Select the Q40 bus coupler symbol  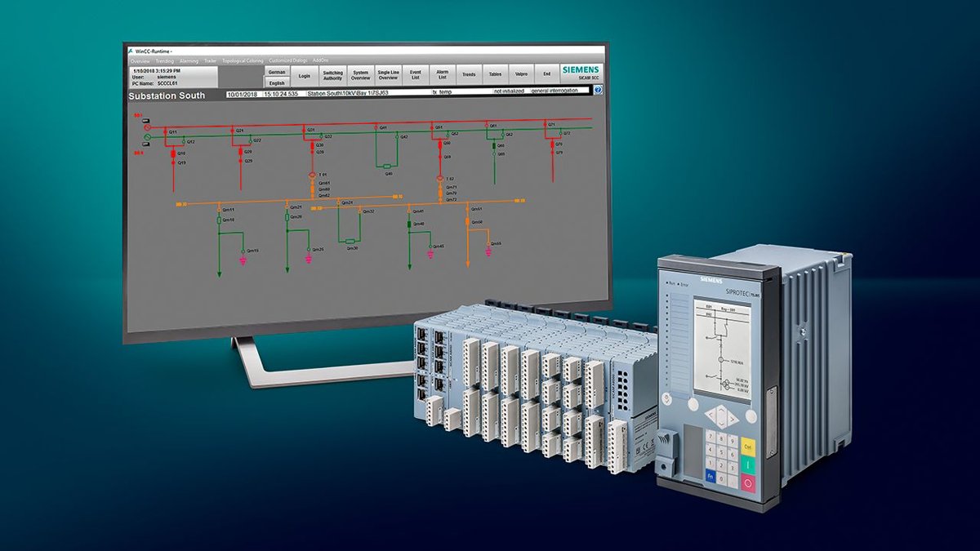387,167
